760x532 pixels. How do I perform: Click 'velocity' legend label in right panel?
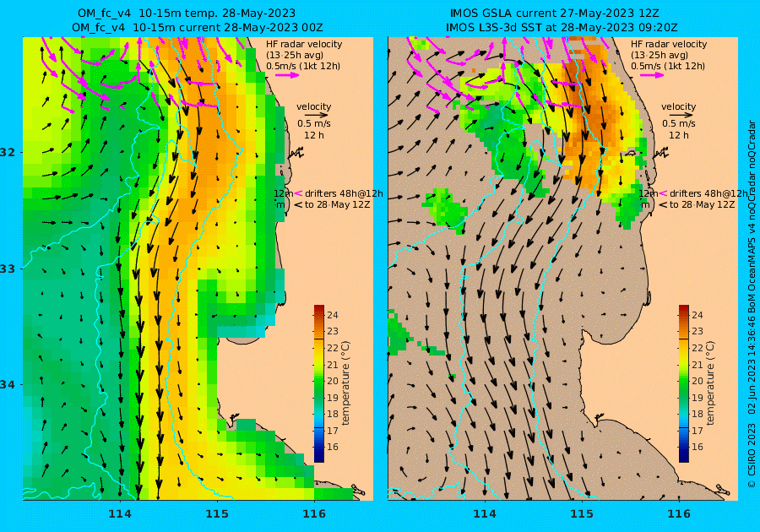click(x=678, y=106)
